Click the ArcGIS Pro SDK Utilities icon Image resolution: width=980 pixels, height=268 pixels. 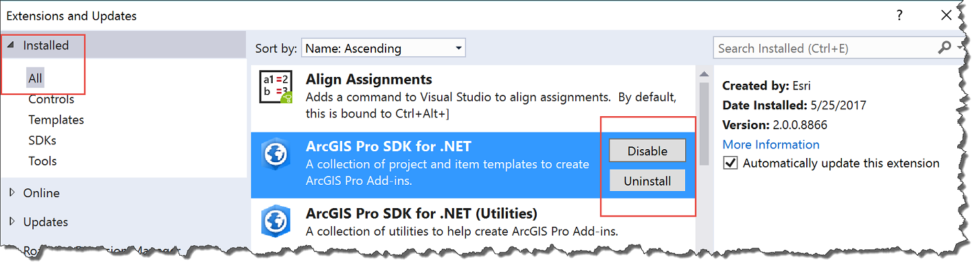click(x=276, y=221)
